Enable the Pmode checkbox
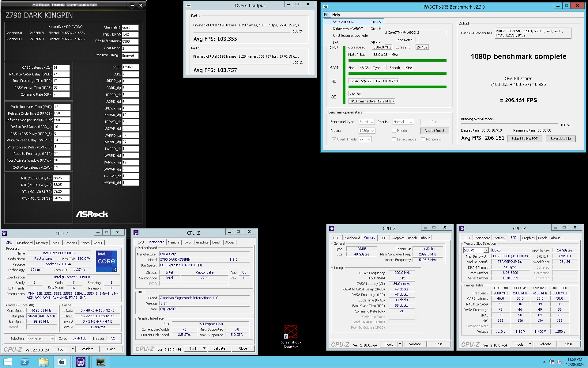The width and height of the screenshot is (588, 368). click(x=394, y=131)
